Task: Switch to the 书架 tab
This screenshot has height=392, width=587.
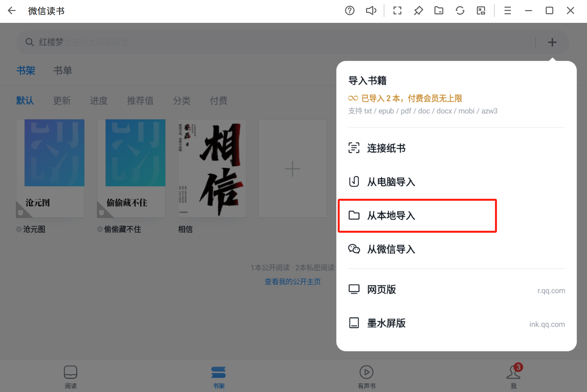Action: click(26, 71)
